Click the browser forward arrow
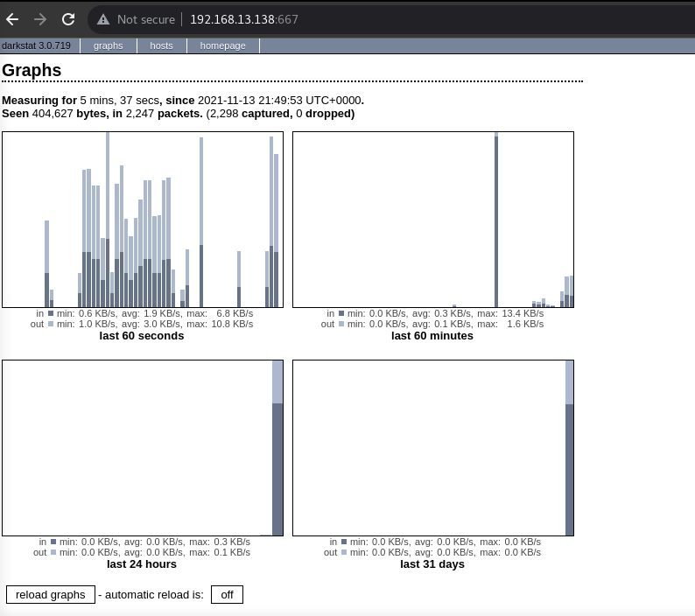This screenshot has height=616, width=695. 40,19
